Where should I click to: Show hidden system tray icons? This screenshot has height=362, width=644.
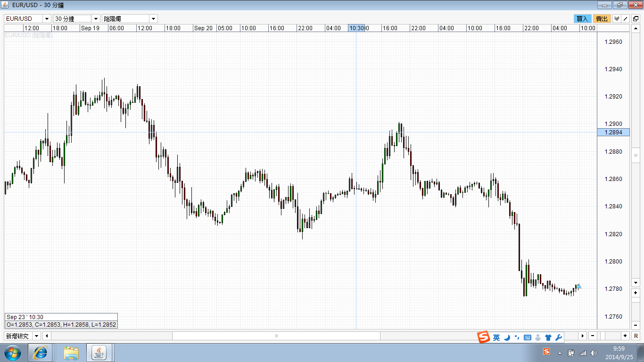560,353
